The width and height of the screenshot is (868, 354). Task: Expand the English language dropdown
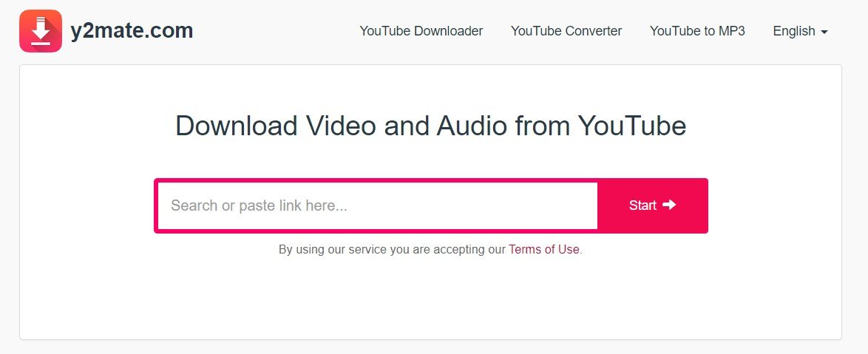coord(801,32)
